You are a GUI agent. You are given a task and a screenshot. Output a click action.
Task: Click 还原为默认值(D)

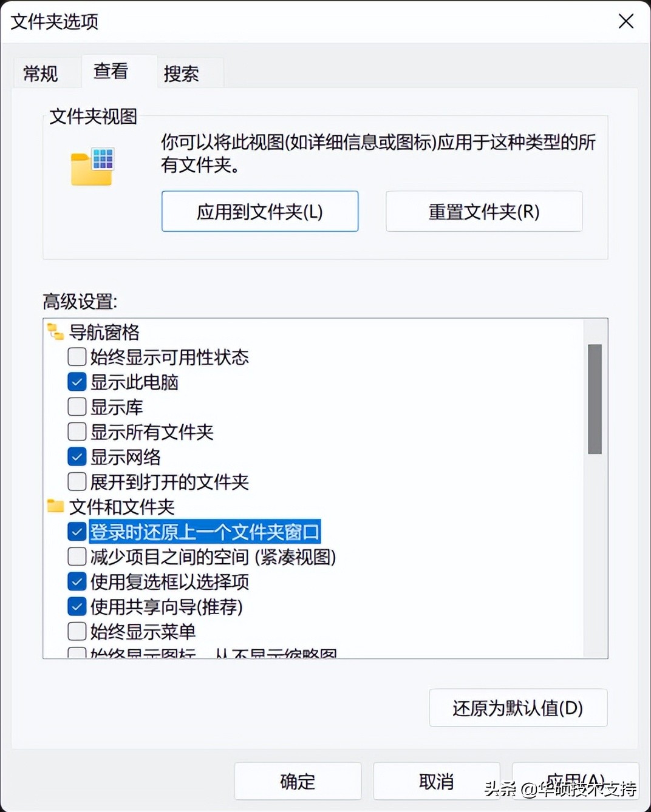(x=517, y=708)
